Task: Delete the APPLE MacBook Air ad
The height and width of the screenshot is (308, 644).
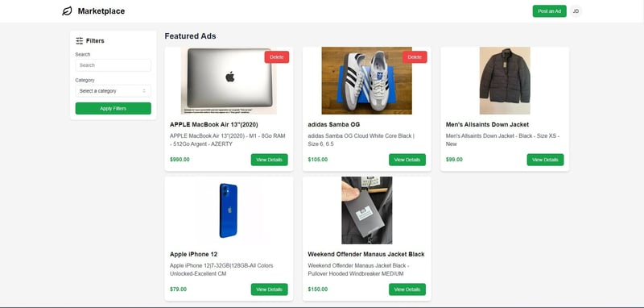Action: pyautogui.click(x=276, y=57)
